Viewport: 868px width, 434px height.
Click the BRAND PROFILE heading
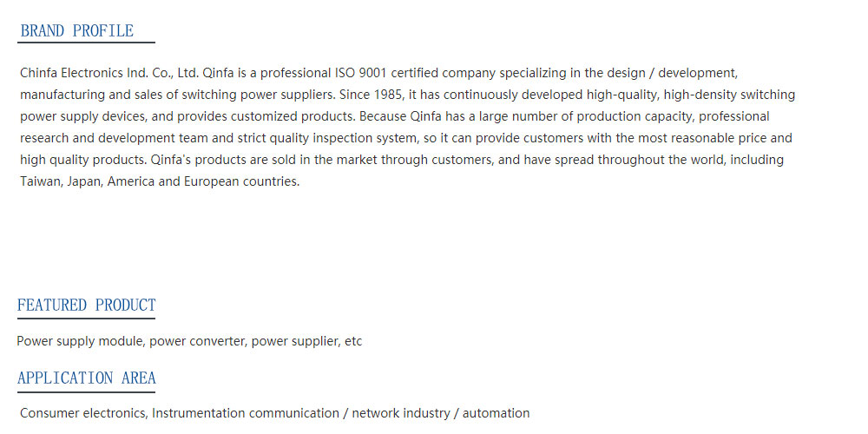coord(77,31)
